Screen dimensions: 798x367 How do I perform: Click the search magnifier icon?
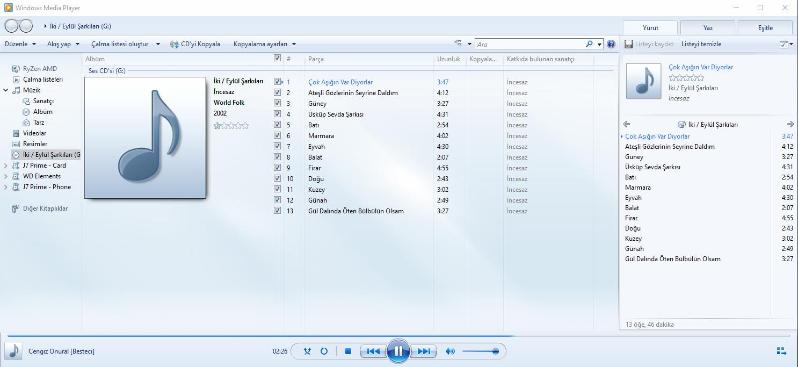[589, 44]
